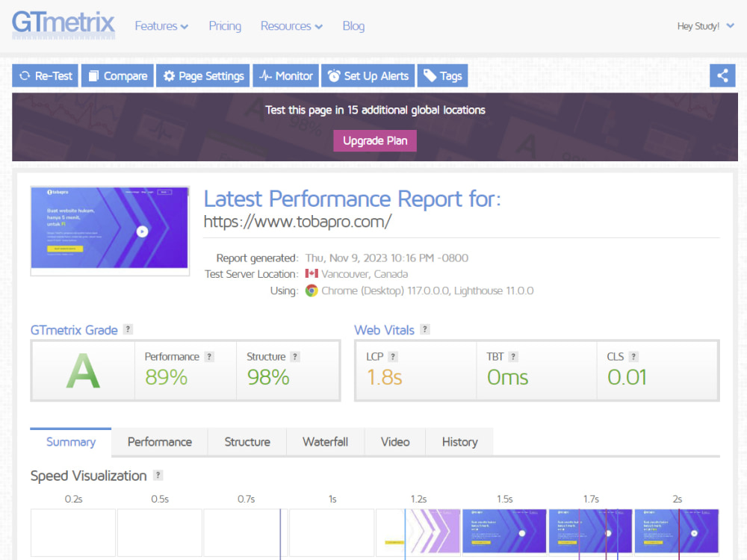The height and width of the screenshot is (560, 747).
Task: Click the Monitor button
Action: click(x=286, y=75)
